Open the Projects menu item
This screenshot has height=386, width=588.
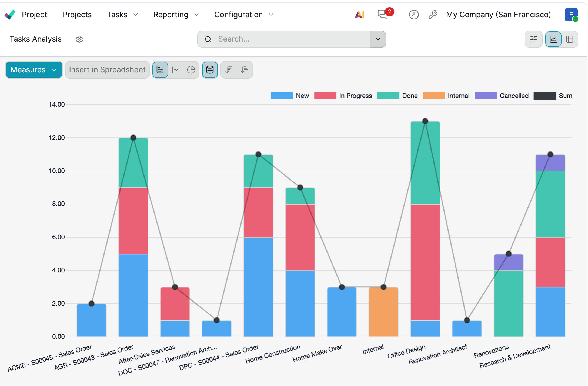click(77, 15)
